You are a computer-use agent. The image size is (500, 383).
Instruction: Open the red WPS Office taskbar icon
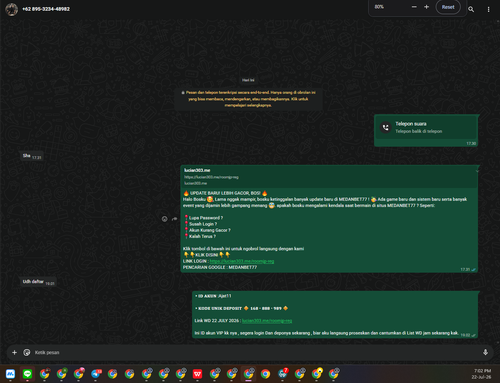197,374
